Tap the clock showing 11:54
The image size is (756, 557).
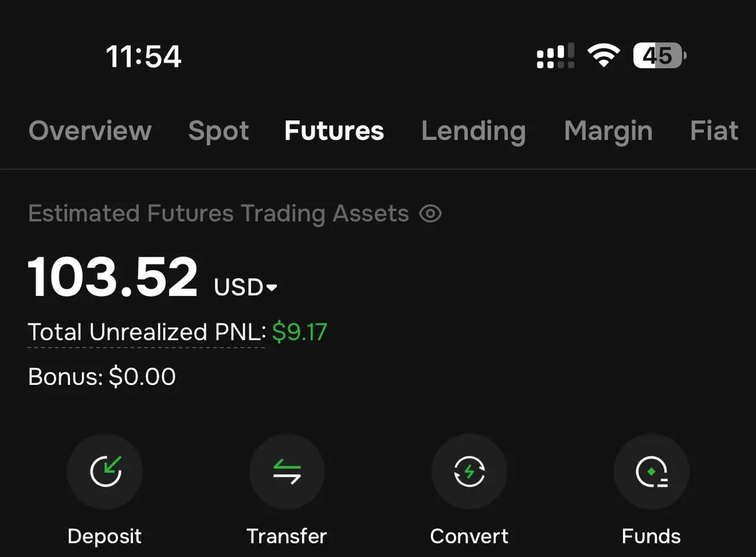[x=143, y=56]
